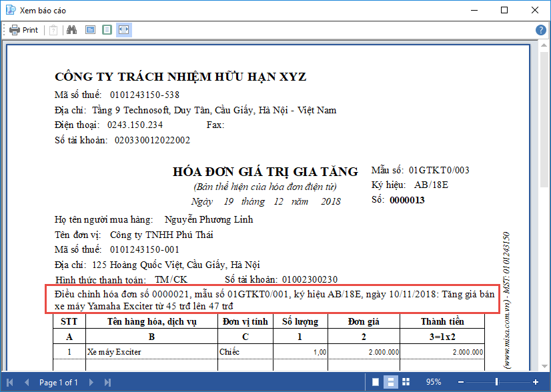Switch to single page layout view
The image size is (551, 392).
click(376, 382)
